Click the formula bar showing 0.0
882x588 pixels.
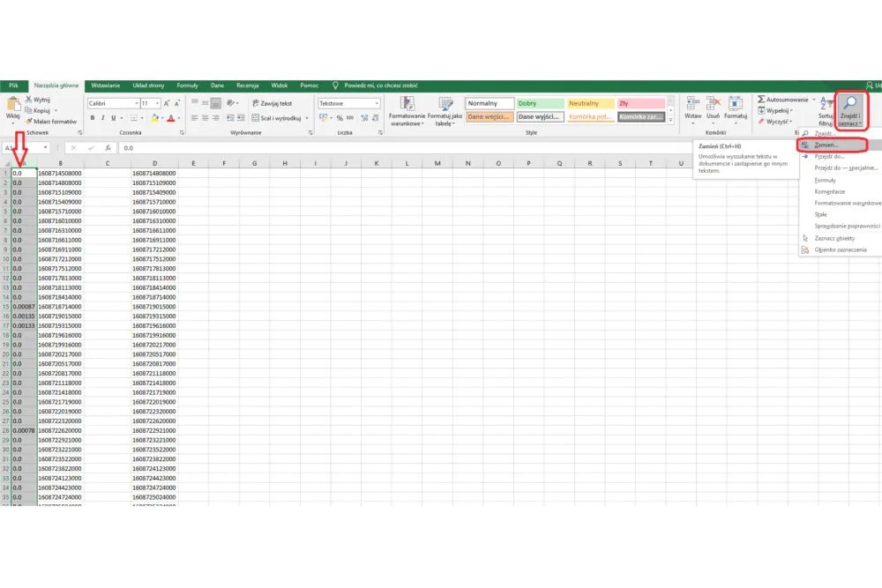click(x=405, y=148)
